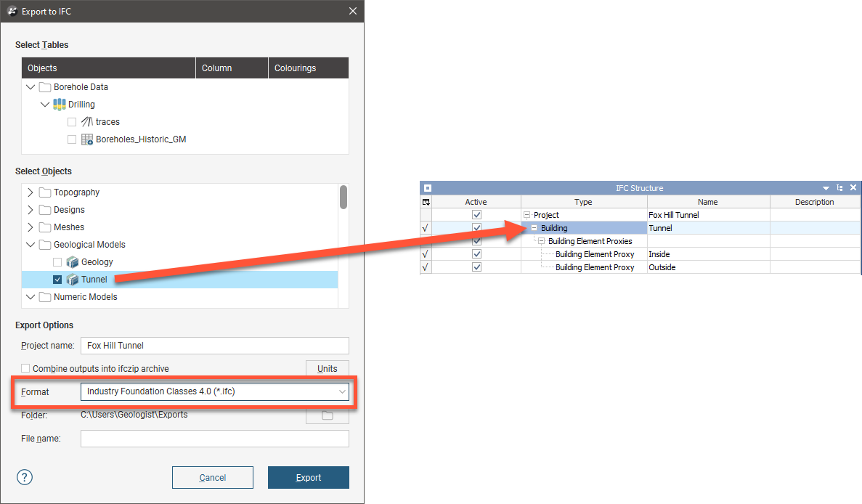Click the Boreholes_Historic_GM table icon
The image size is (862, 504).
tap(87, 139)
